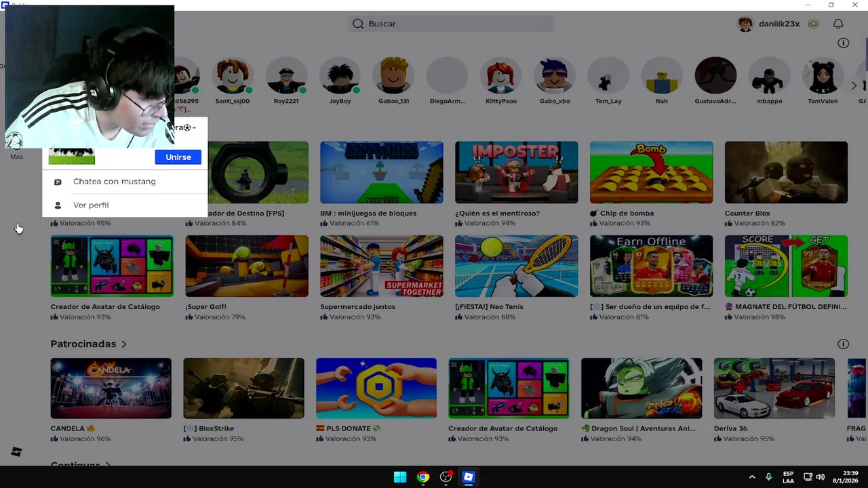Open Supermercado juntos game thumbnail
The width and height of the screenshot is (868, 488).
[x=382, y=266]
